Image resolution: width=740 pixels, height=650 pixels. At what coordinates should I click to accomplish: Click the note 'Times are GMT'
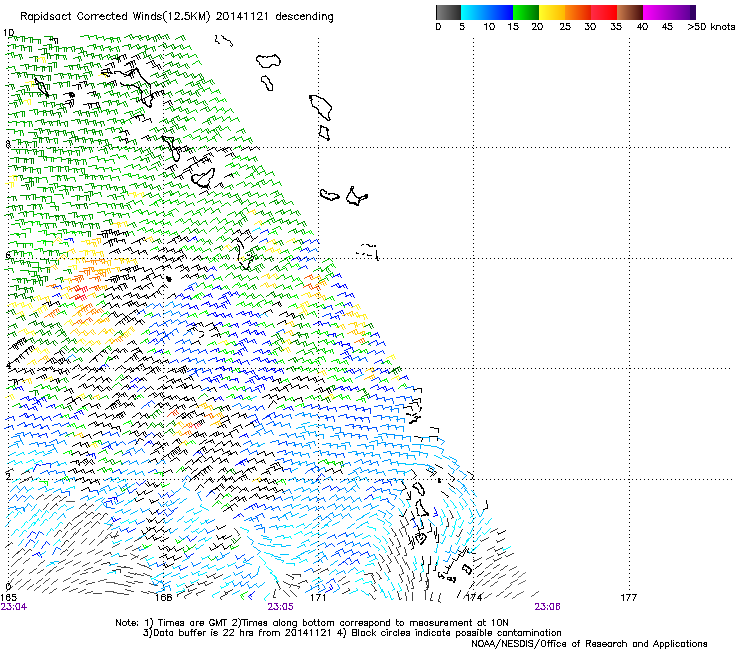[x=194, y=623]
